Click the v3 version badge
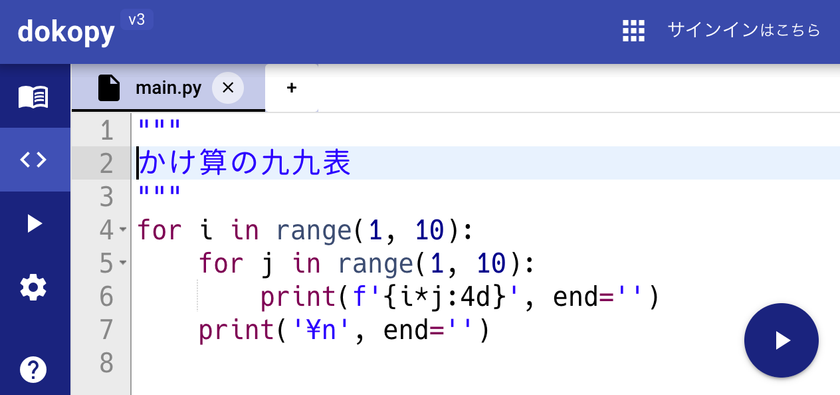 [x=137, y=20]
